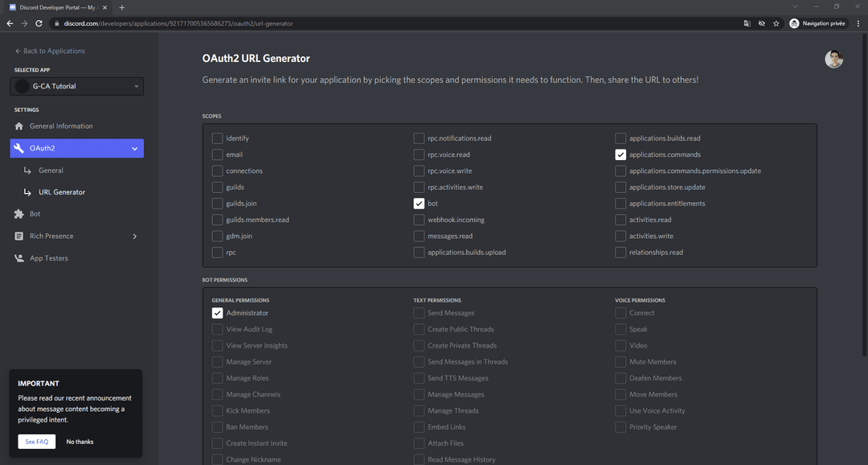Click the eye-slash tracking icon in address bar

762,23
